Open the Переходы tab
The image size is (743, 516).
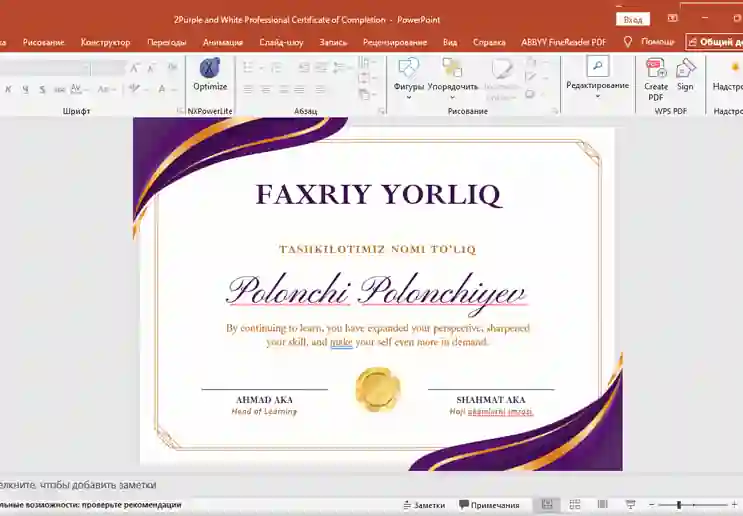point(166,42)
